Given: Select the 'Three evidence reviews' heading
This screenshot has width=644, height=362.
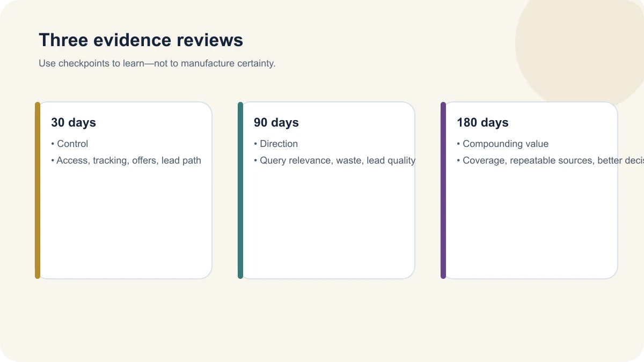Looking at the screenshot, I should coord(141,40).
